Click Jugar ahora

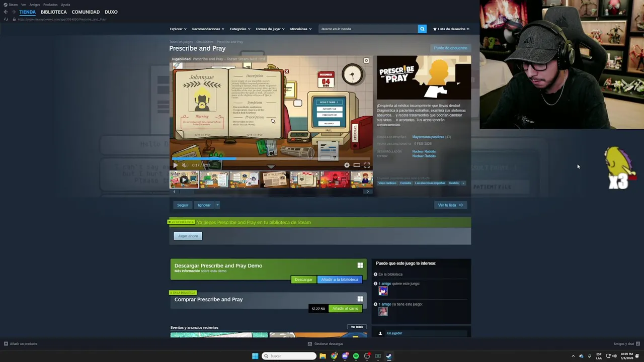(188, 236)
